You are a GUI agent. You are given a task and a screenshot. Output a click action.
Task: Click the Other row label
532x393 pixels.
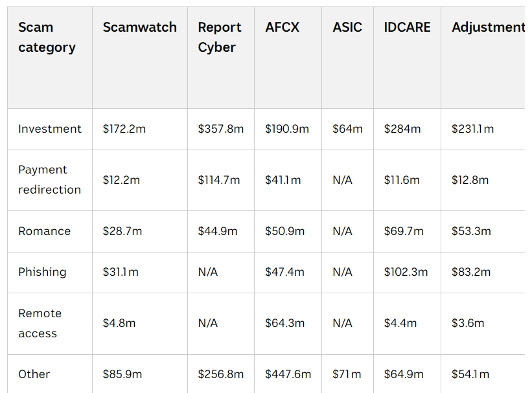[34, 374]
